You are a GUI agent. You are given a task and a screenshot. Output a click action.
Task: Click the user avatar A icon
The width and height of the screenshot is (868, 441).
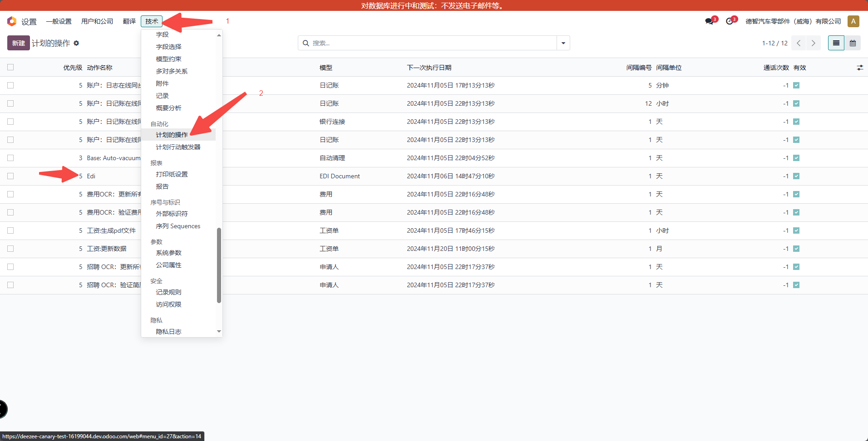853,21
